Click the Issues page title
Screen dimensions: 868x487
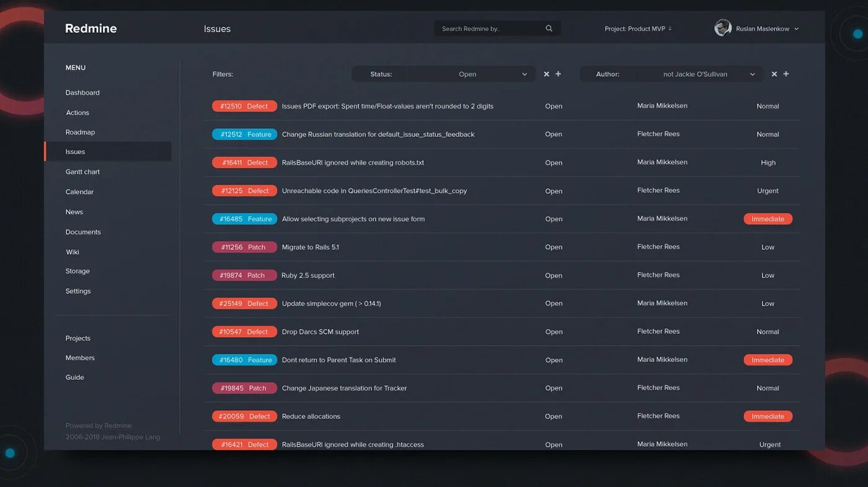coord(217,29)
